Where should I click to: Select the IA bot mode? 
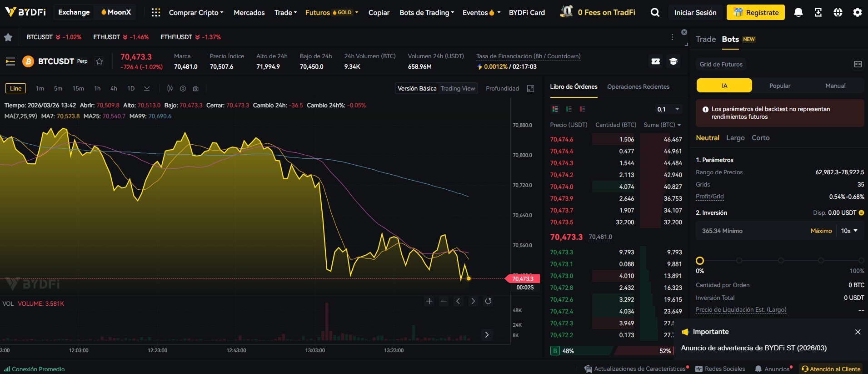click(x=724, y=86)
